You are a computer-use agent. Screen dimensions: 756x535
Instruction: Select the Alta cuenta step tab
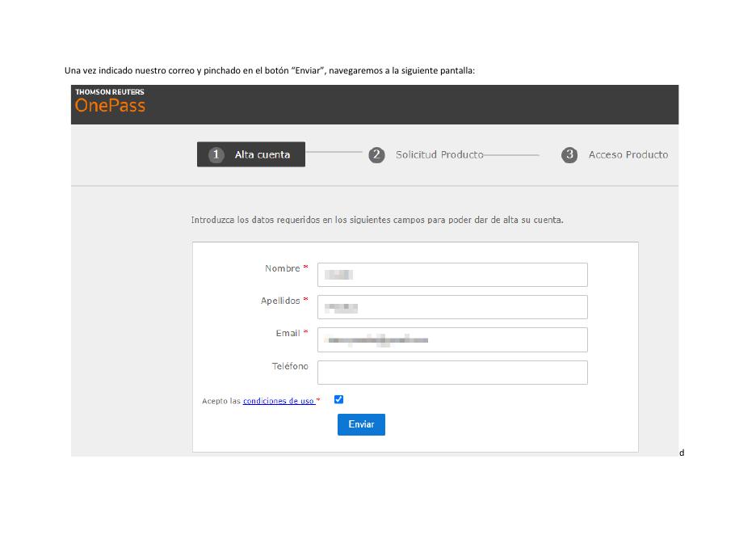click(x=250, y=154)
